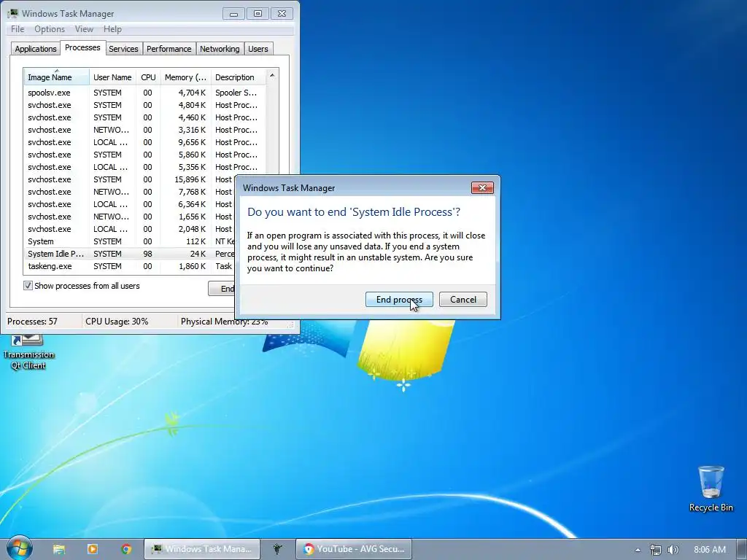Open the volume speaker tray icon
The image size is (747, 560).
click(x=673, y=550)
